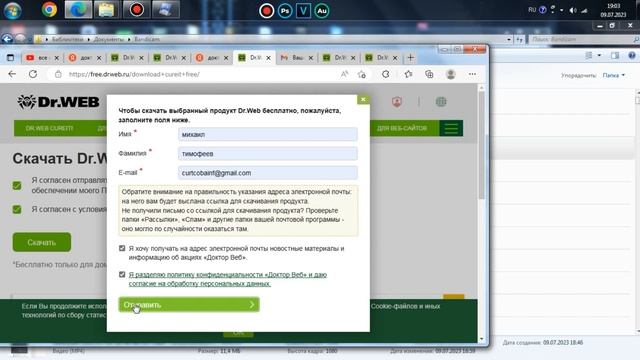Expand the Explorer address path dropdown
640x360 pixels.
tap(509, 40)
